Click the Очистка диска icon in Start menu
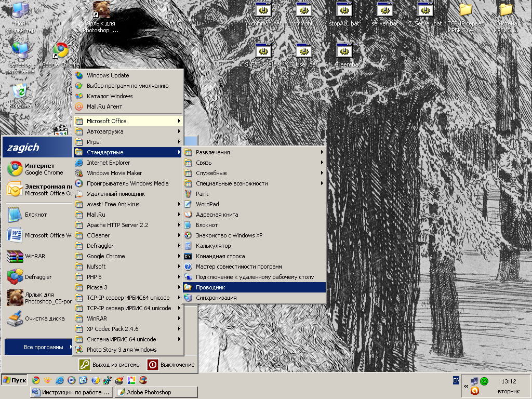This screenshot has width=532, height=399. coord(15,318)
